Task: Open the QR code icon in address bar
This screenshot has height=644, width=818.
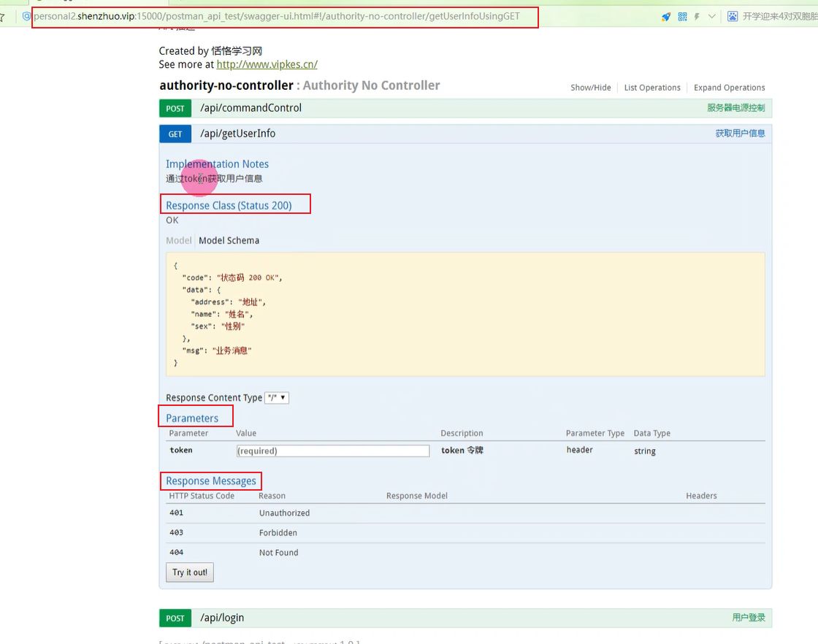Action: (x=682, y=17)
